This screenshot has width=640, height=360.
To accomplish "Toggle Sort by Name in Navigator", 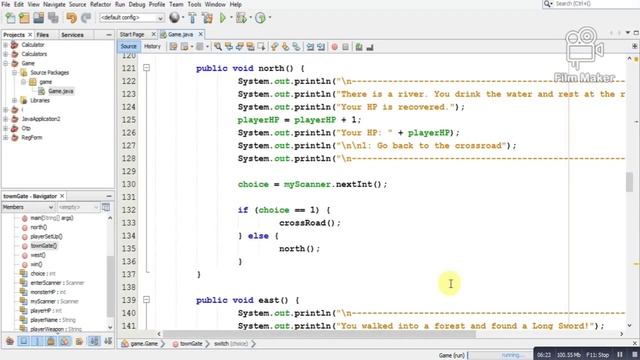I will click(94, 341).
